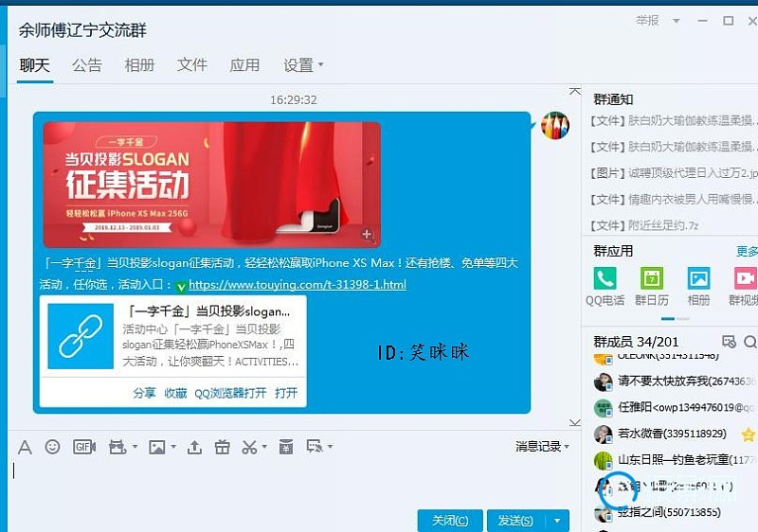Click zoom plus on banner image
The height and width of the screenshot is (532, 758).
click(367, 234)
